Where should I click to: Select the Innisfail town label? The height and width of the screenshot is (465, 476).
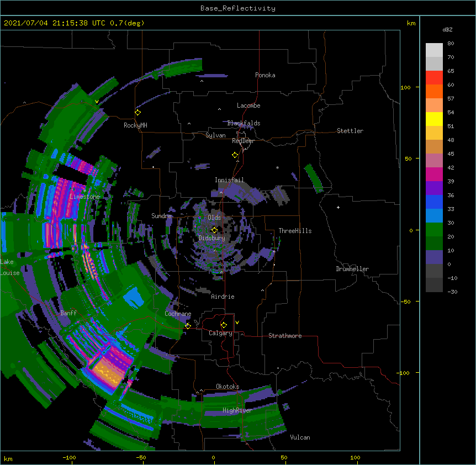tap(229, 180)
